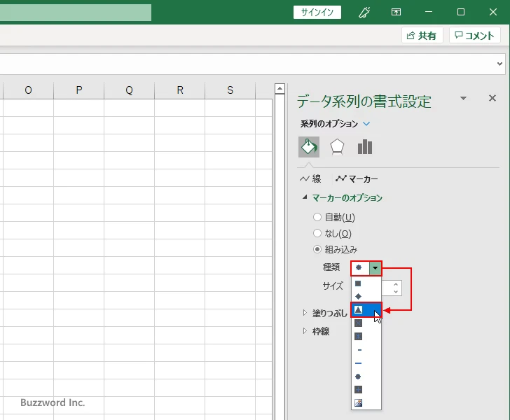Select なし(O) radio button
This screenshot has width=510, height=420.
317,233
